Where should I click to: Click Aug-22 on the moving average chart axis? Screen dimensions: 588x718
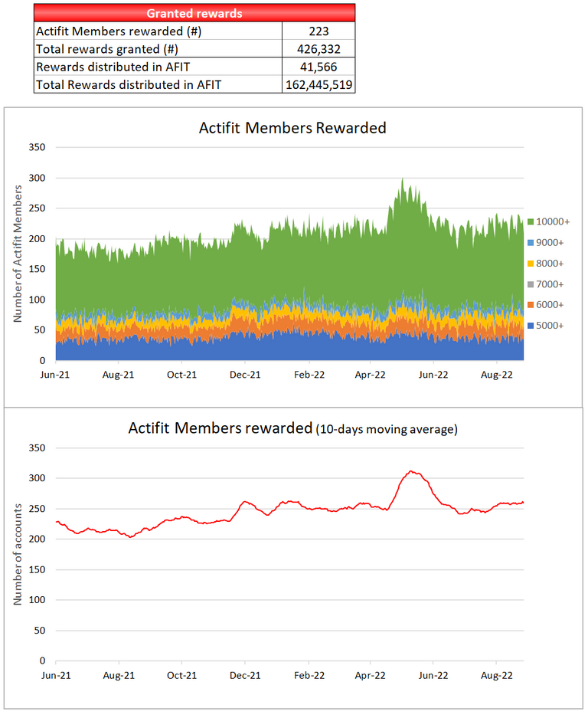click(496, 675)
